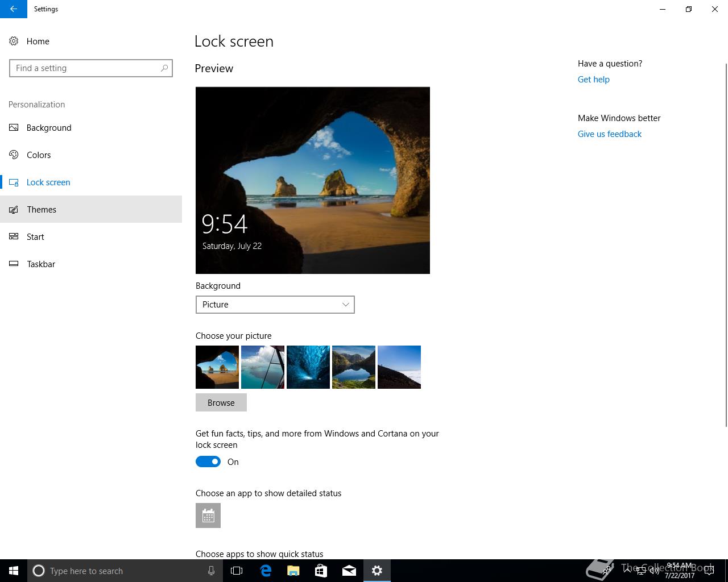Click the volume speaker tray icon
Viewport: 728px width, 582px height.
coord(655,571)
